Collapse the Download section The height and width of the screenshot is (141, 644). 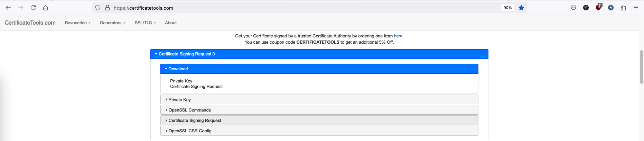[178, 69]
